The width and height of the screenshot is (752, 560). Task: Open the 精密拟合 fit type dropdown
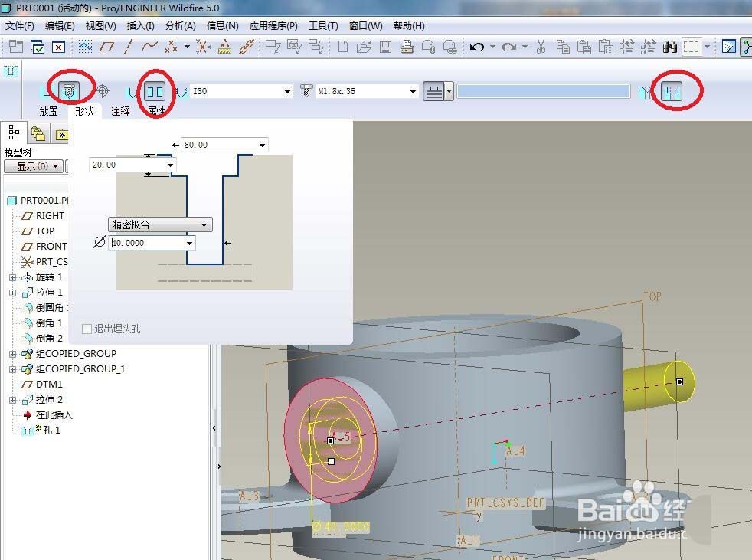coord(160,224)
